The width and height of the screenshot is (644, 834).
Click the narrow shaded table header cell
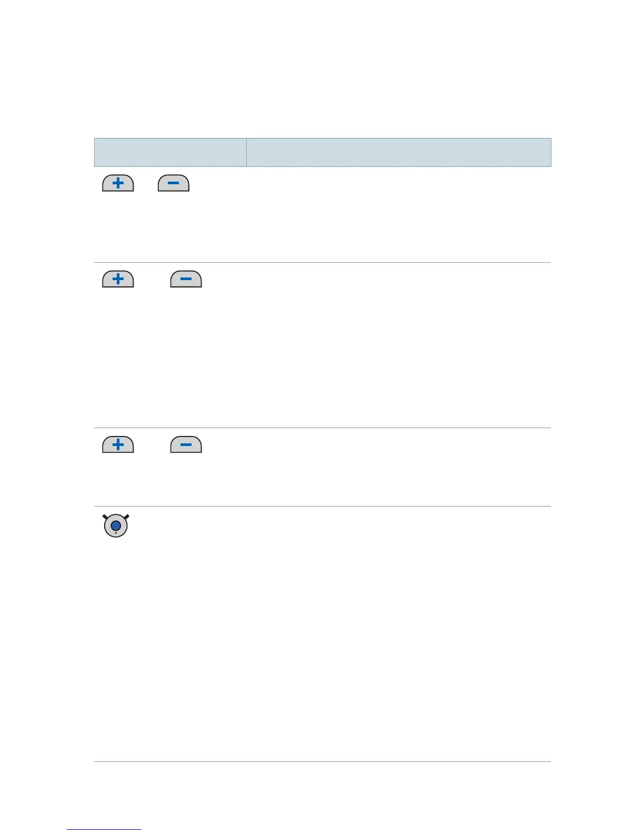[x=170, y=152]
